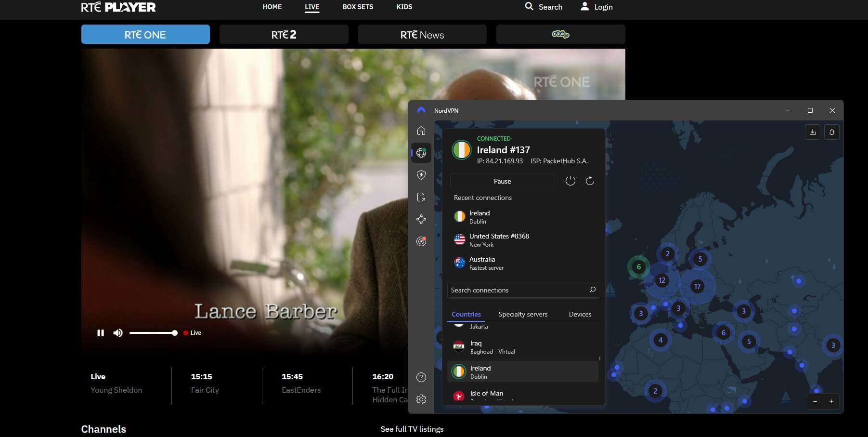The width and height of the screenshot is (868, 437).
Task: Switch to the Devices tab
Action: click(x=580, y=314)
